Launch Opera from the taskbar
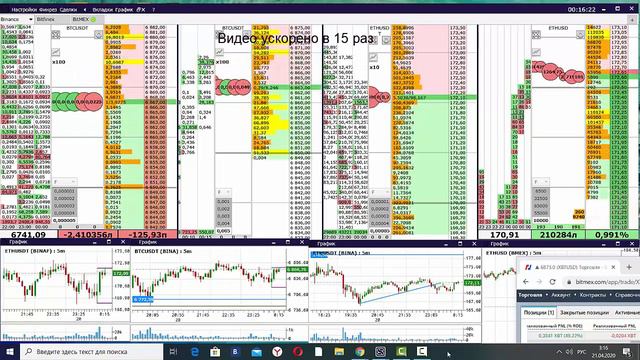This screenshot has height=360, width=640. click(x=298, y=351)
